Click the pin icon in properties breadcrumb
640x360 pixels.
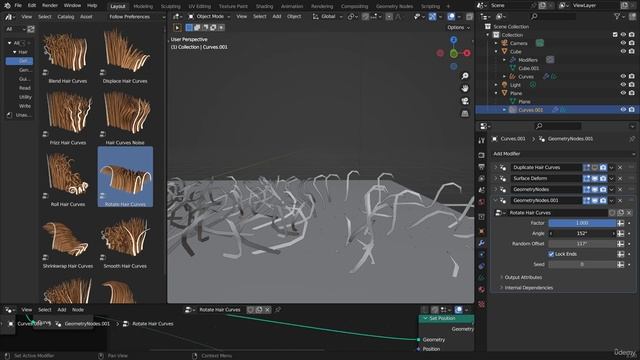(x=632, y=139)
